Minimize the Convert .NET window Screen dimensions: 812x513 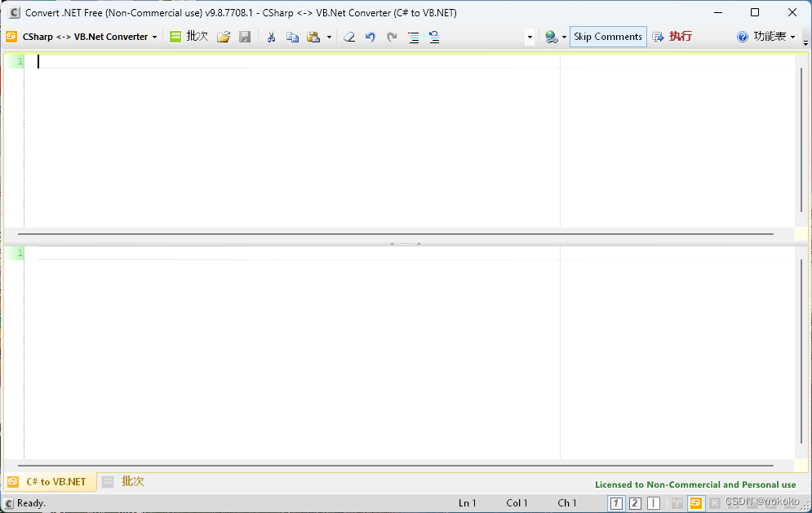click(x=718, y=12)
